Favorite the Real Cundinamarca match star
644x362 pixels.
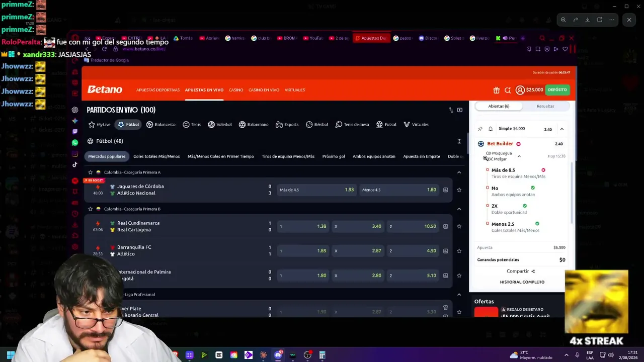click(459, 226)
